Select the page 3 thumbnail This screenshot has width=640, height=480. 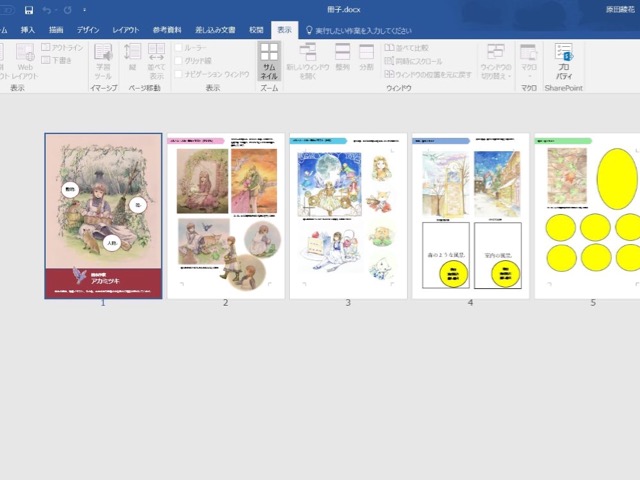(x=348, y=216)
